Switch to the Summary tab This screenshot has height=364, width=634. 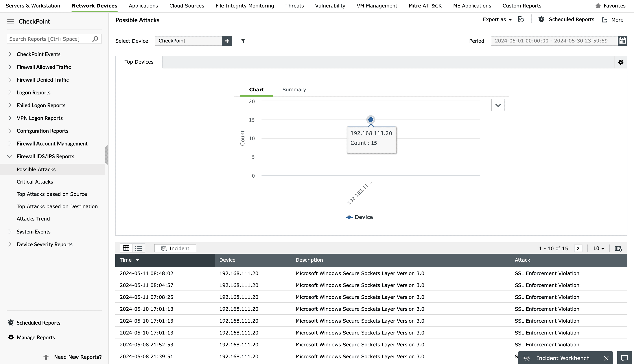[294, 90]
